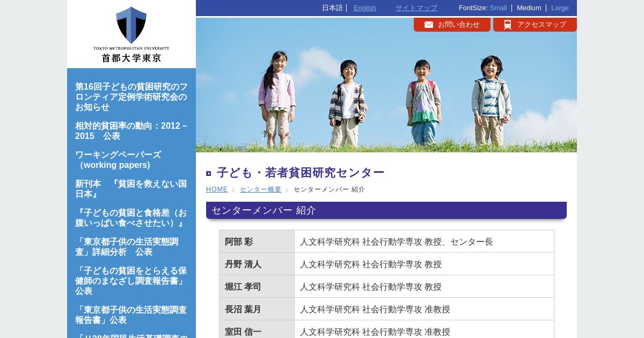This screenshot has height=338, width=644.
Task: Open the アクセスマップ access map button
Action: click(x=535, y=25)
